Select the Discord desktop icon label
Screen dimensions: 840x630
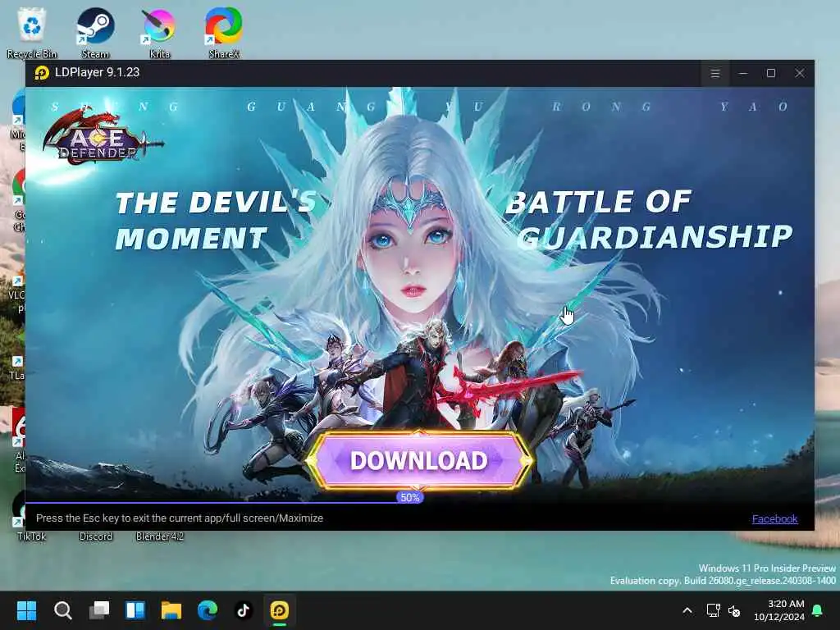(96, 536)
